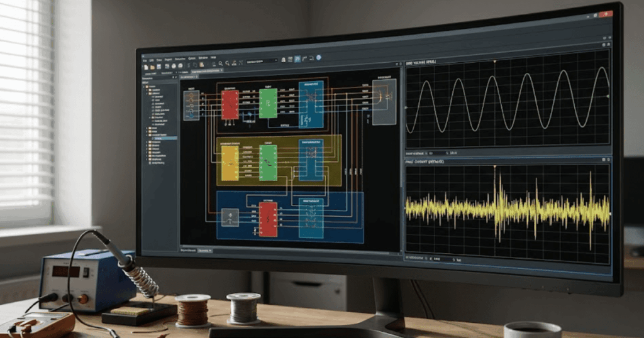This screenshot has width=644, height=338.
Task: Select the gray component in the blue group
Action: click(x=231, y=217)
